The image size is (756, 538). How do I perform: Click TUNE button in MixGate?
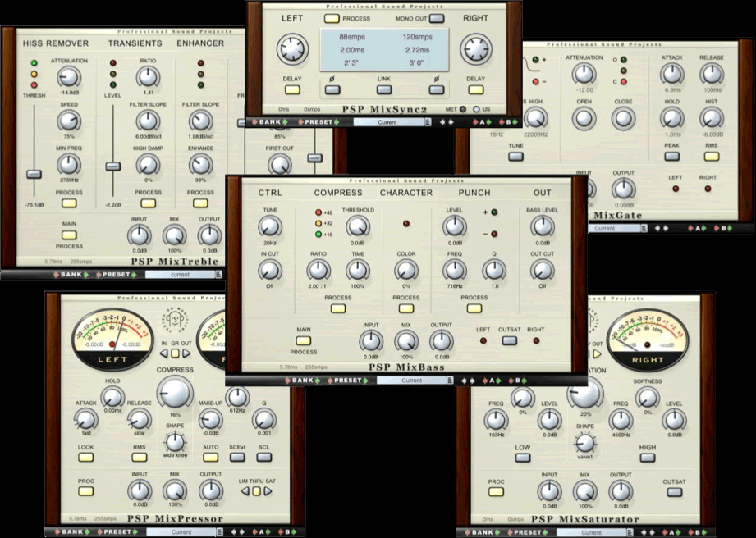coord(515,156)
